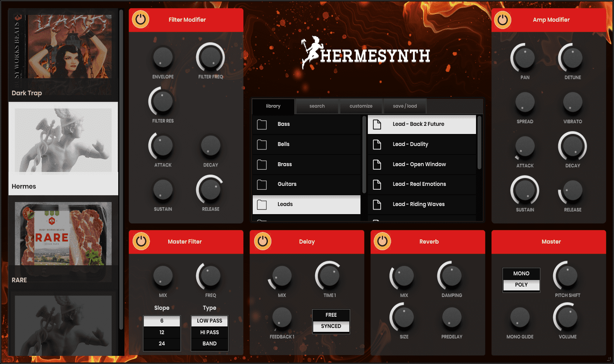Click the Delay FEEDBACK 1 knob
614x364 pixels.
tap(282, 318)
